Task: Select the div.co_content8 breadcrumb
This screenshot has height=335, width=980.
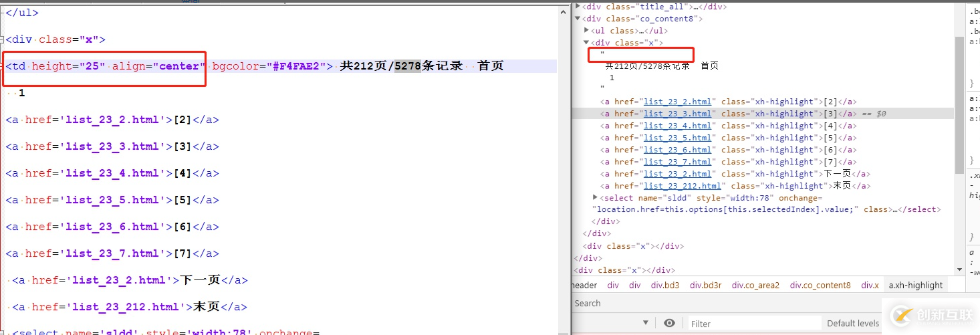Action: coord(820,286)
